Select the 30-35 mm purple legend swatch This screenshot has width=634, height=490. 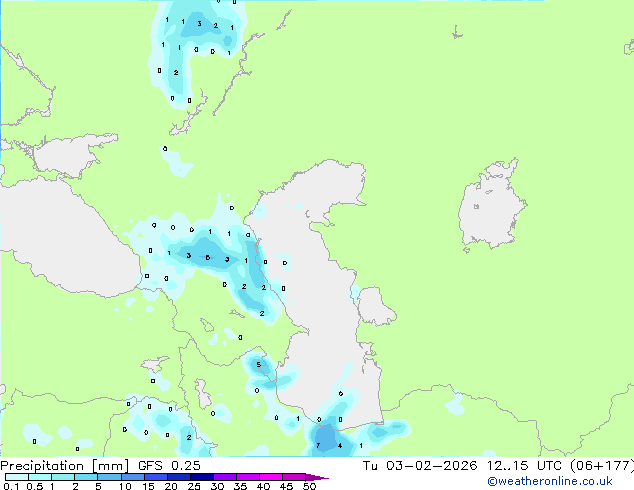(x=224, y=477)
